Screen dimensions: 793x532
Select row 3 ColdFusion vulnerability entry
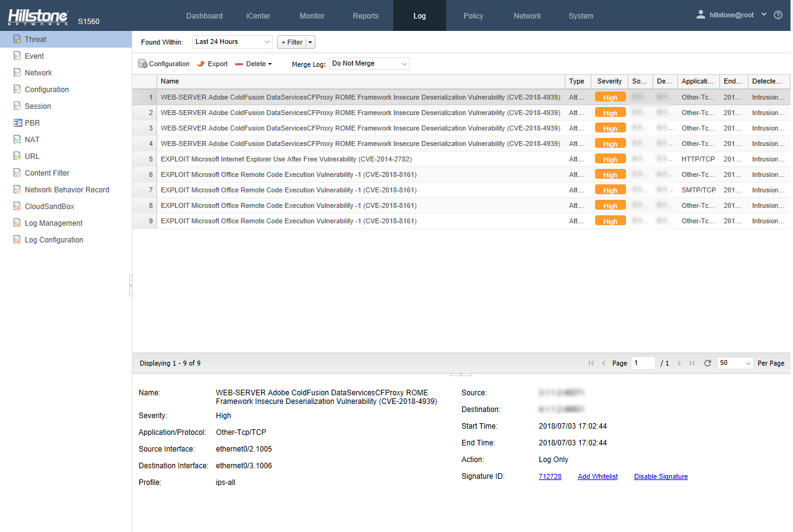(461, 128)
